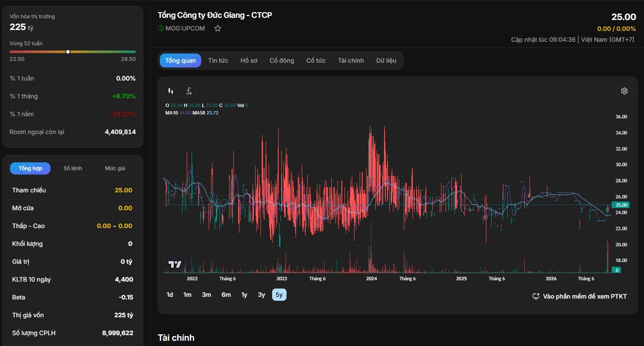This screenshot has height=346, width=644.
Task: Set chart range to 3m
Action: 206,295
